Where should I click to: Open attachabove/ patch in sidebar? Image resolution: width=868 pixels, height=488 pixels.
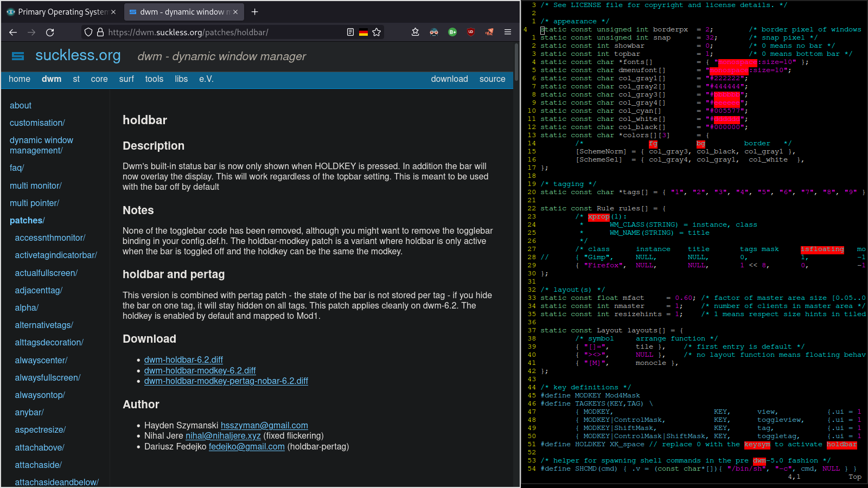click(40, 448)
